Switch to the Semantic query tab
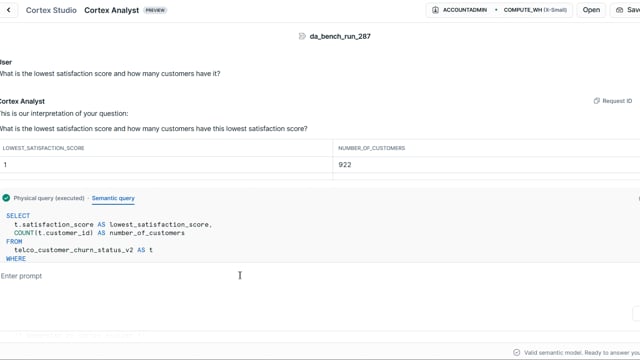 pos(113,198)
